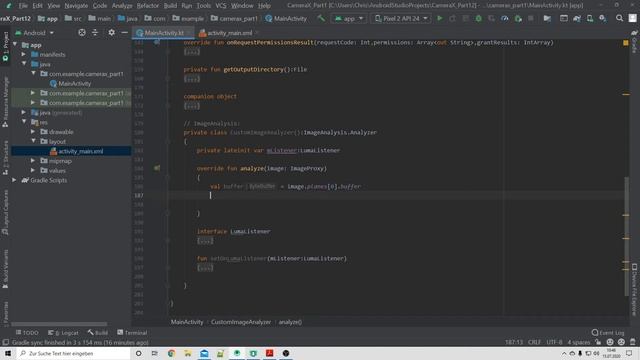Expand the mipmap folder
The width and height of the screenshot is (640, 360).
click(33, 161)
